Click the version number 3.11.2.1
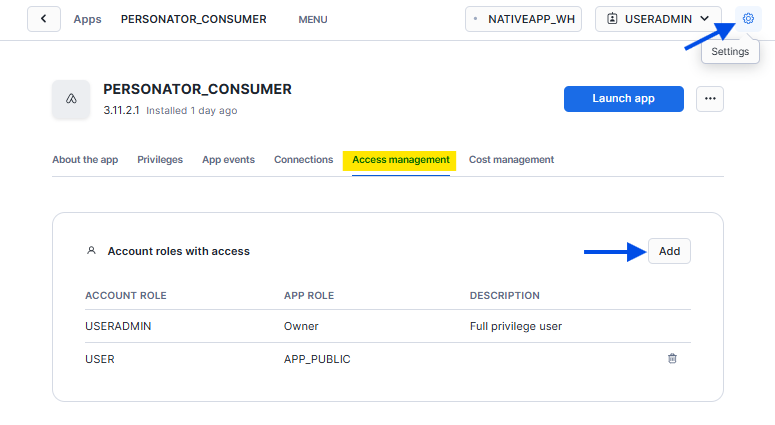The width and height of the screenshot is (775, 425). tap(121, 110)
